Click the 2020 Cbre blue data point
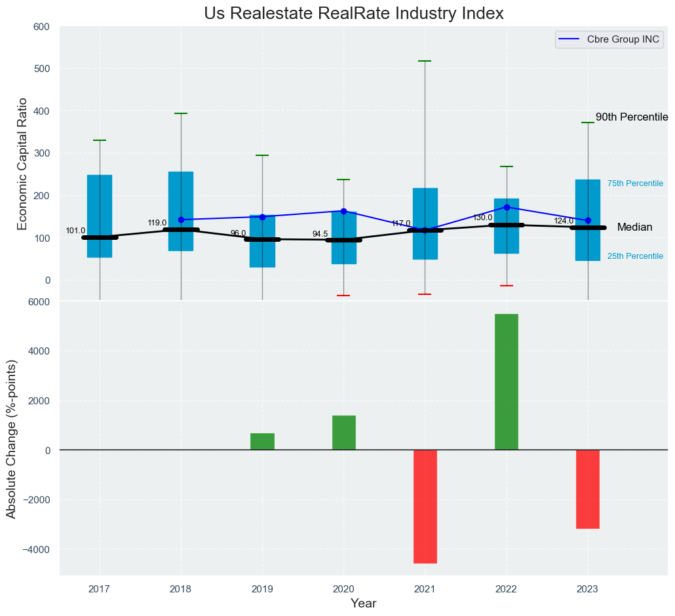 coord(343,211)
